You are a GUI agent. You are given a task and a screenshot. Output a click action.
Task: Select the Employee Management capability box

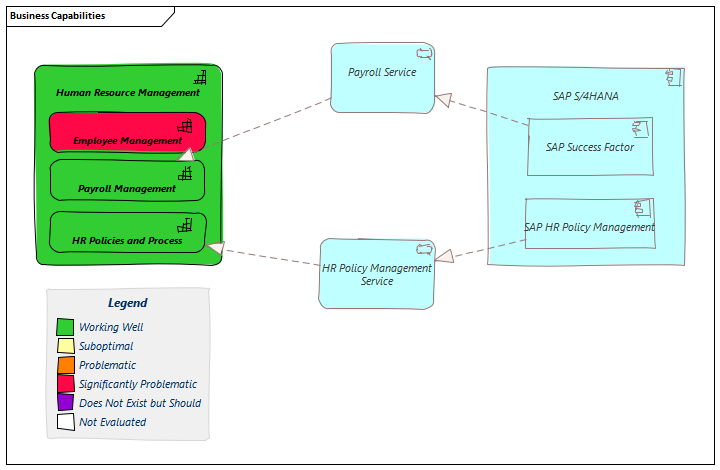click(x=127, y=132)
